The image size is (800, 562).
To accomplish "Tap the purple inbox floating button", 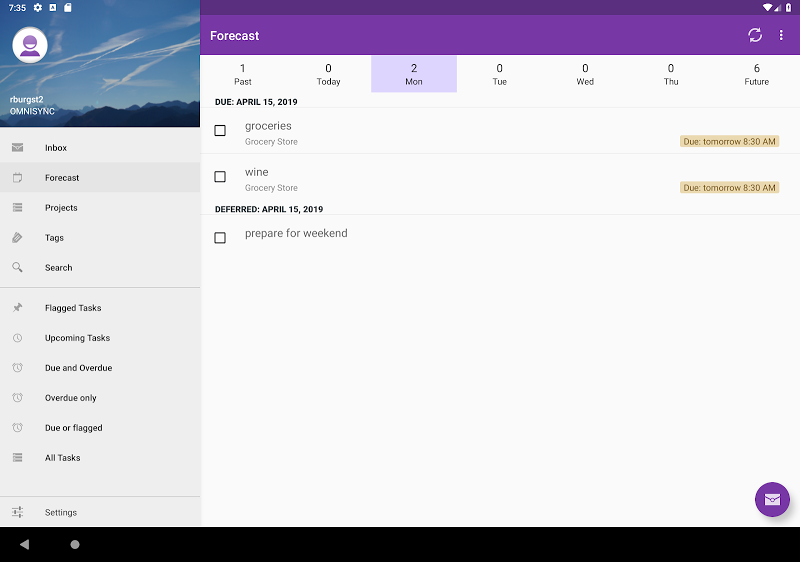I will tap(771, 499).
